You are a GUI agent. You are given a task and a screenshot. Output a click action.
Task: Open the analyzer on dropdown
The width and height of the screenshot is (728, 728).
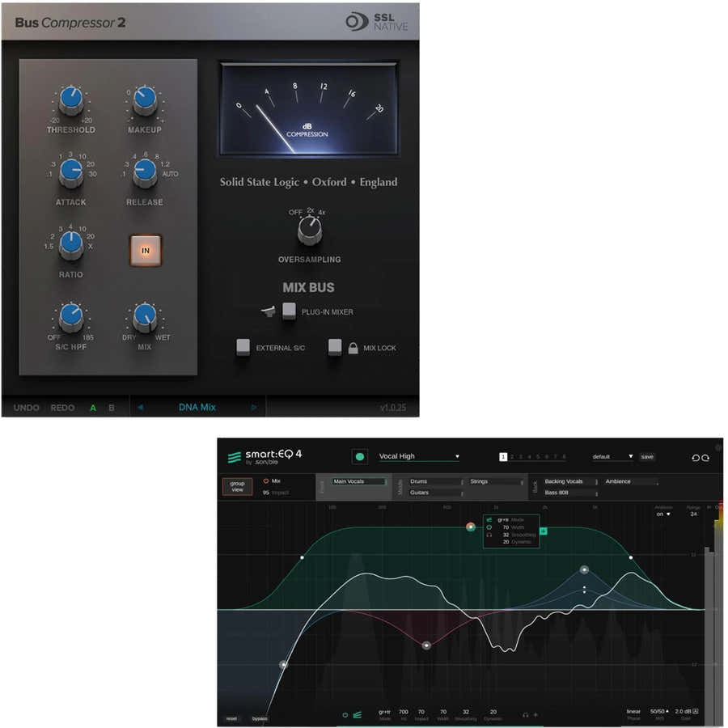663,514
